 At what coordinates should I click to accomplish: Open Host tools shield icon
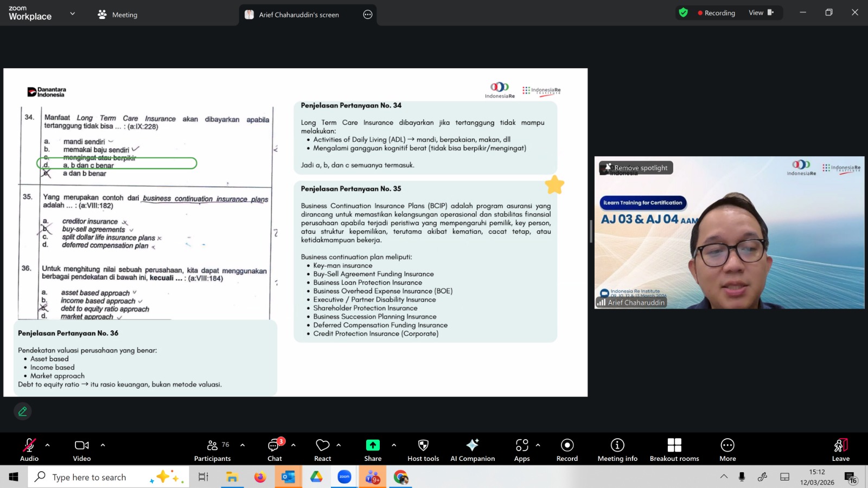(x=423, y=450)
